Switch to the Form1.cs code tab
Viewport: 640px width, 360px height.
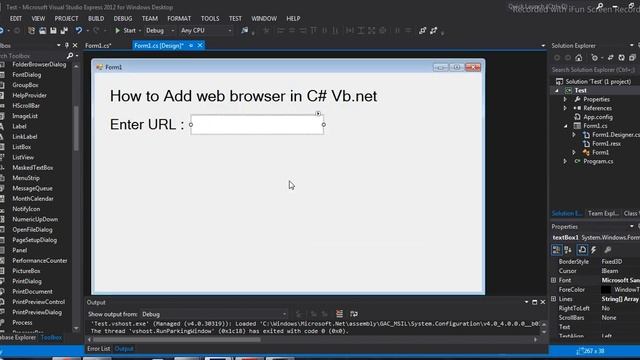(x=98, y=46)
